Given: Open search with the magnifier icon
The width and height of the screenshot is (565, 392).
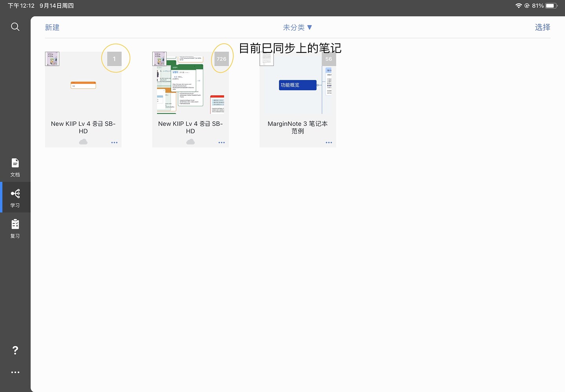Looking at the screenshot, I should click(15, 27).
